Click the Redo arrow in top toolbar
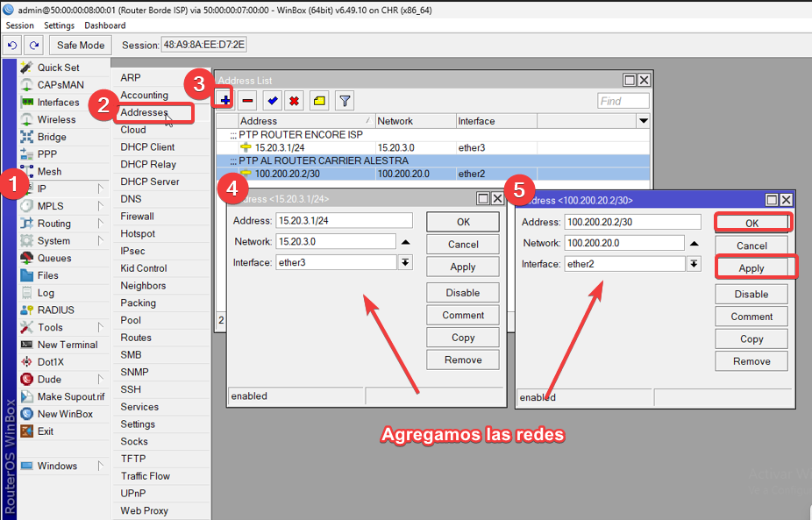The image size is (812, 520). coord(34,45)
